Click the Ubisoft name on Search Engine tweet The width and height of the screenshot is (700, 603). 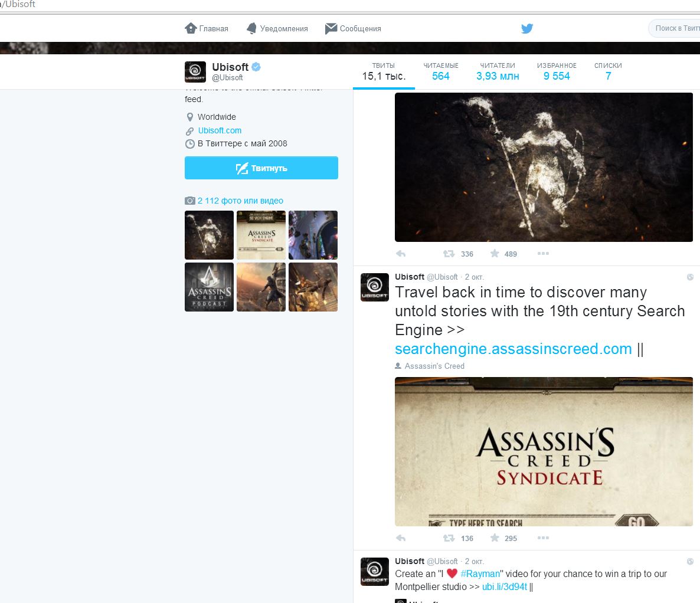tap(410, 277)
